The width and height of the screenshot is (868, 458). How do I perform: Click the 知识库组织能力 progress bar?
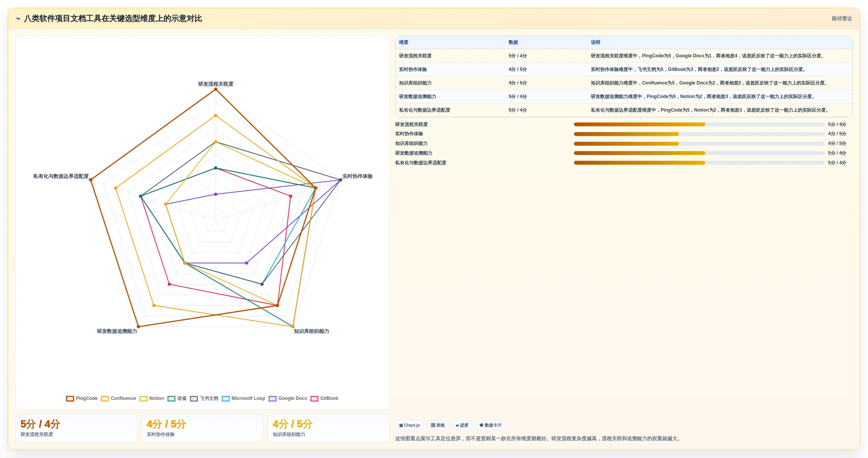point(699,144)
